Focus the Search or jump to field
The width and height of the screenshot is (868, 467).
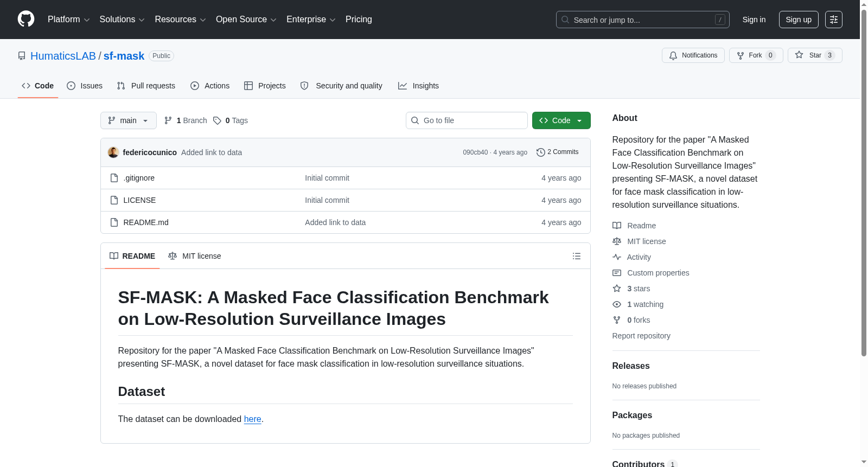tap(642, 20)
